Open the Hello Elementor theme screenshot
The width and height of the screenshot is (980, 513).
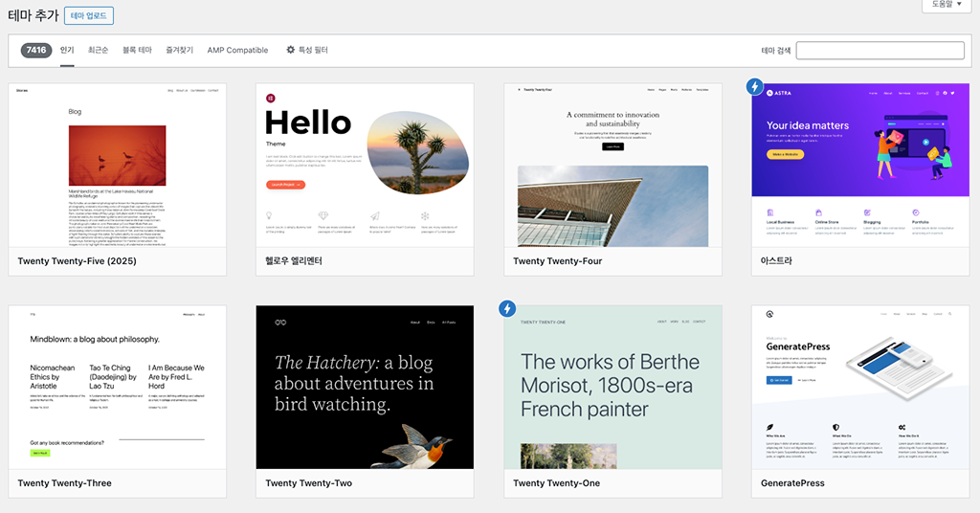click(365, 165)
